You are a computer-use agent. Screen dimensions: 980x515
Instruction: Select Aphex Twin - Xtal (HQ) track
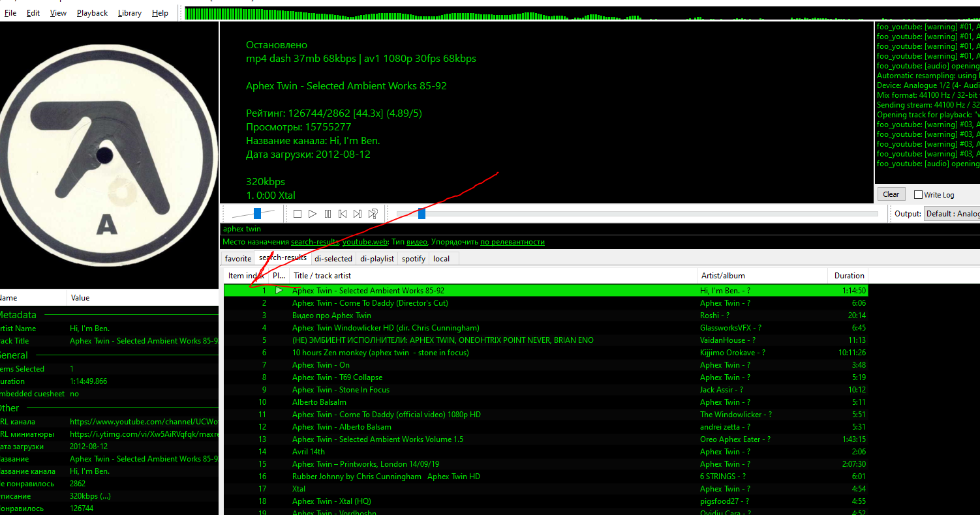(545, 501)
